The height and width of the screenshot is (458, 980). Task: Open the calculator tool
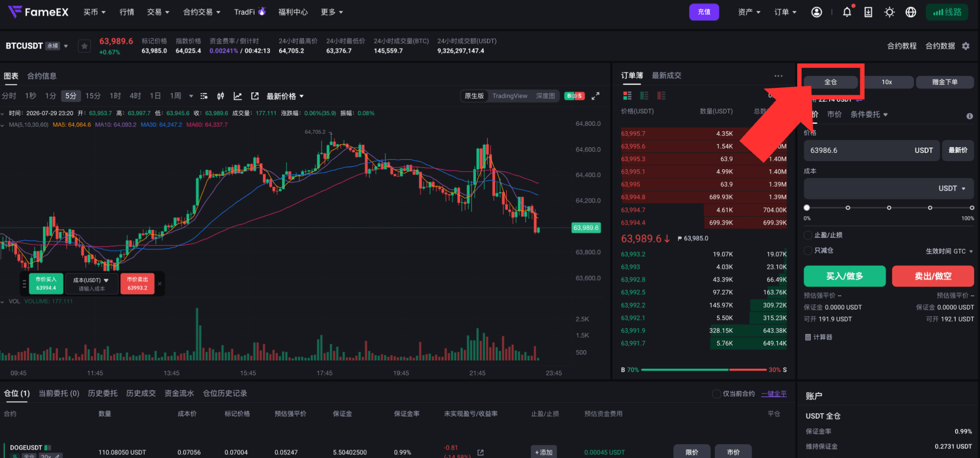point(819,337)
